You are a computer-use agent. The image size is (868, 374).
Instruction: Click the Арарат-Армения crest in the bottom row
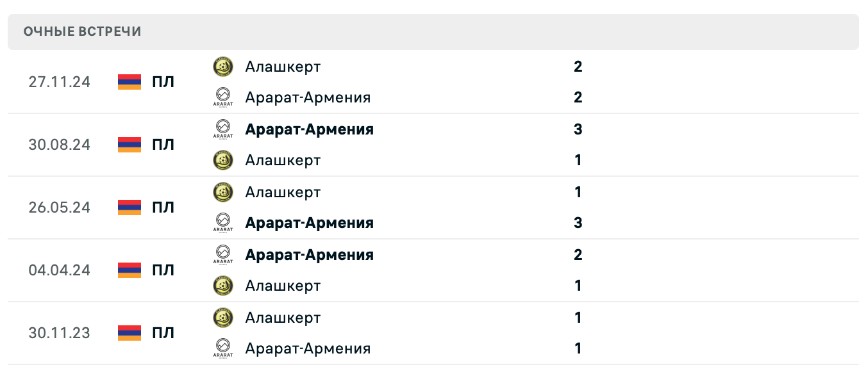point(222,348)
